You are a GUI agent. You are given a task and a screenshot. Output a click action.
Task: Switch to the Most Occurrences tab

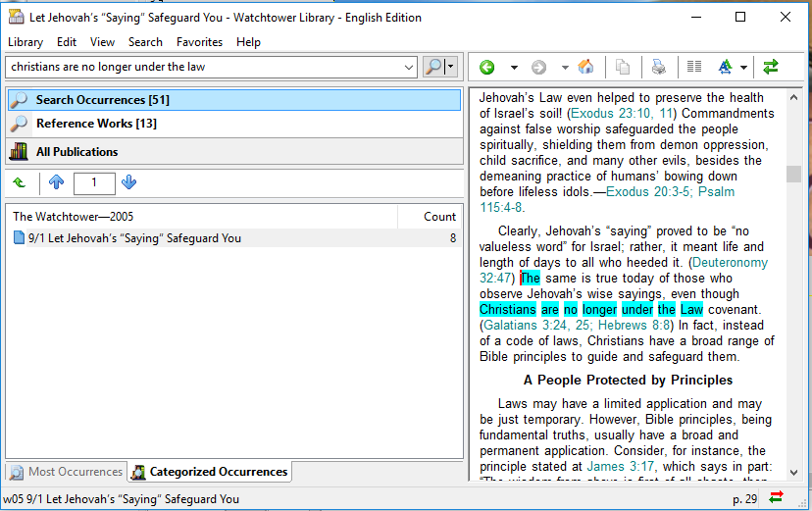tap(67, 472)
